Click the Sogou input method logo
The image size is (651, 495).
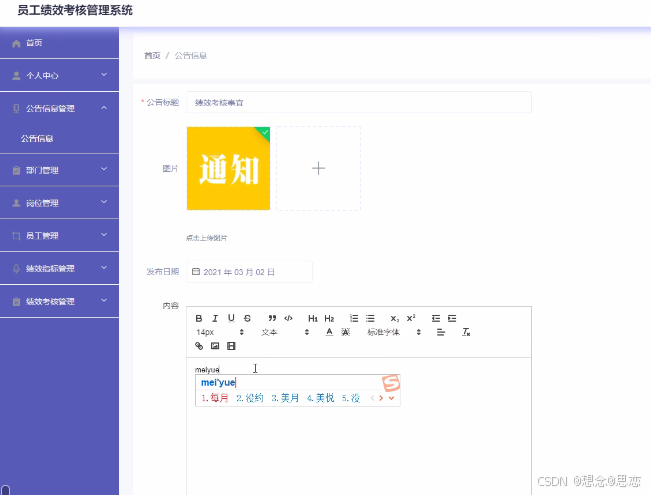[x=391, y=382]
